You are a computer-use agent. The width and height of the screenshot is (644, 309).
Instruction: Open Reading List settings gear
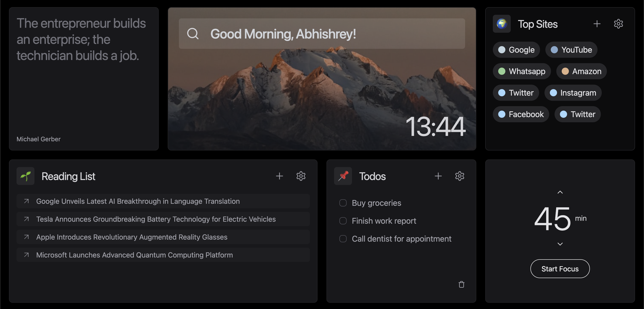click(x=301, y=176)
